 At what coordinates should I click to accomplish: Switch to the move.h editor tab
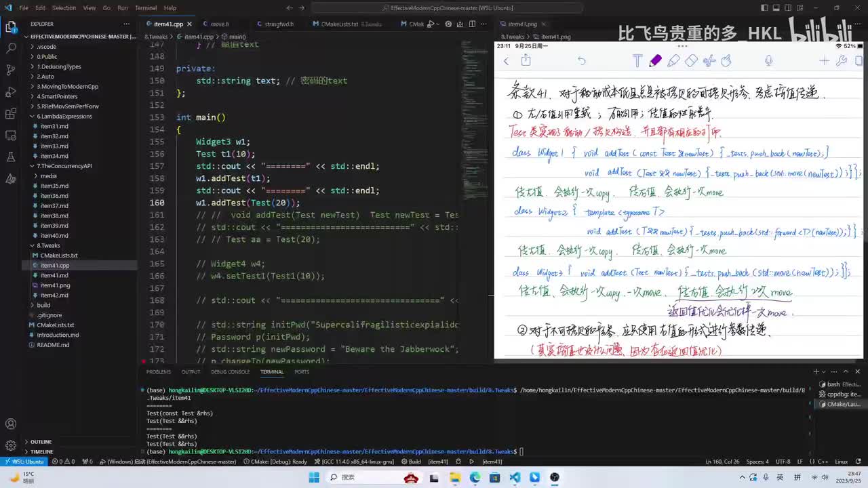(x=219, y=24)
